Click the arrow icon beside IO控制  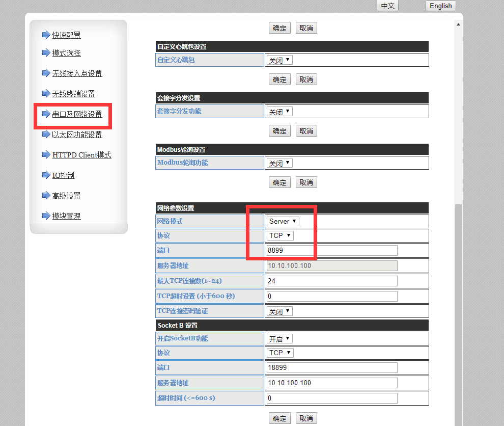(x=46, y=175)
